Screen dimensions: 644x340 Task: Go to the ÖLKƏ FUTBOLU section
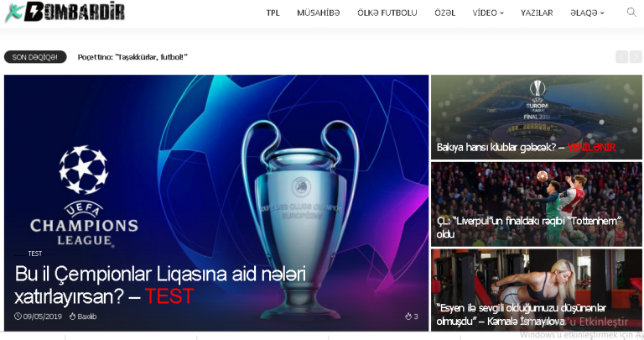click(387, 13)
